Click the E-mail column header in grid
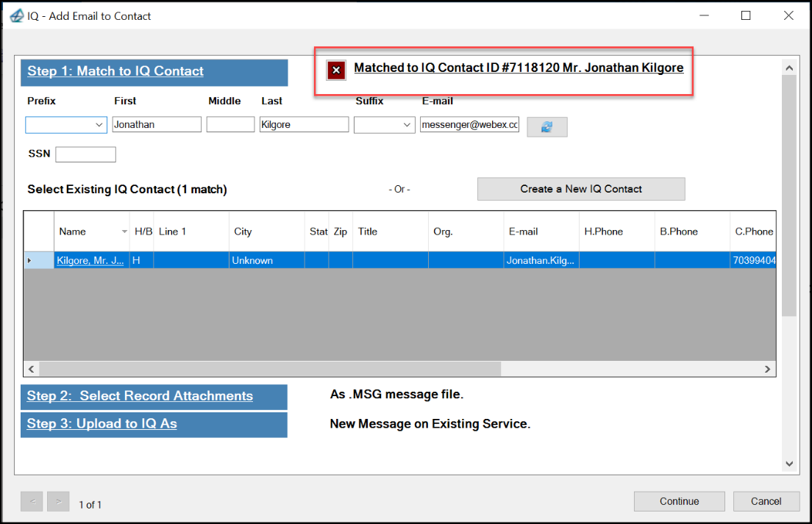Viewport: 812px width, 524px height. point(541,232)
